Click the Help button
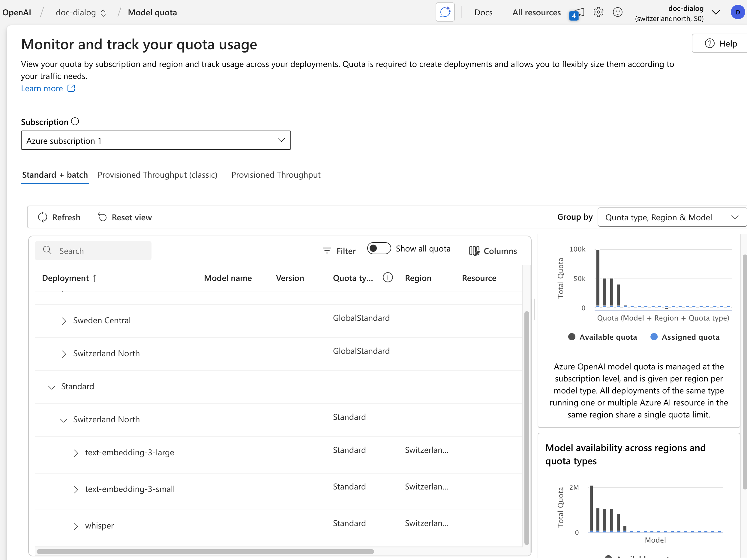This screenshot has width=747, height=560. (720, 44)
